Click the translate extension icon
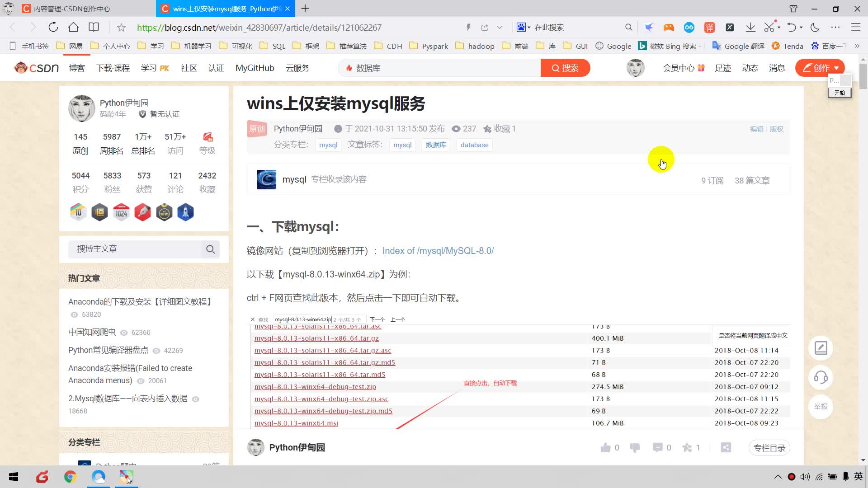This screenshot has width=868, height=488. coord(709,27)
